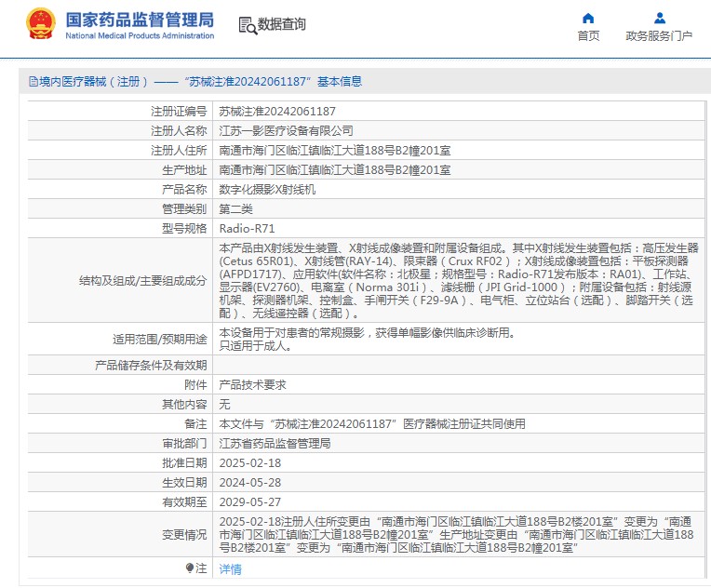711x588 pixels.
Task: Open the 政务服务门户 navigation item
Action: click(x=659, y=36)
